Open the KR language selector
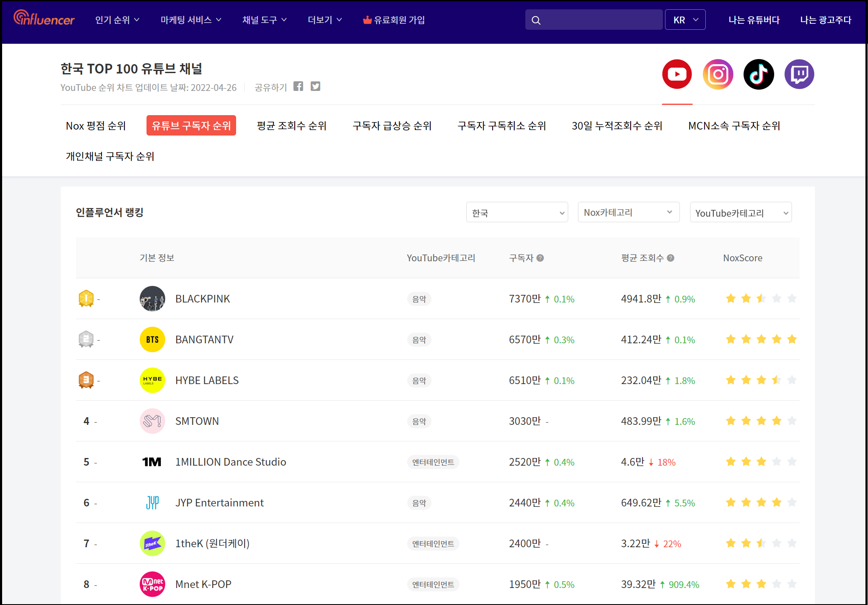868x605 pixels. tap(685, 20)
